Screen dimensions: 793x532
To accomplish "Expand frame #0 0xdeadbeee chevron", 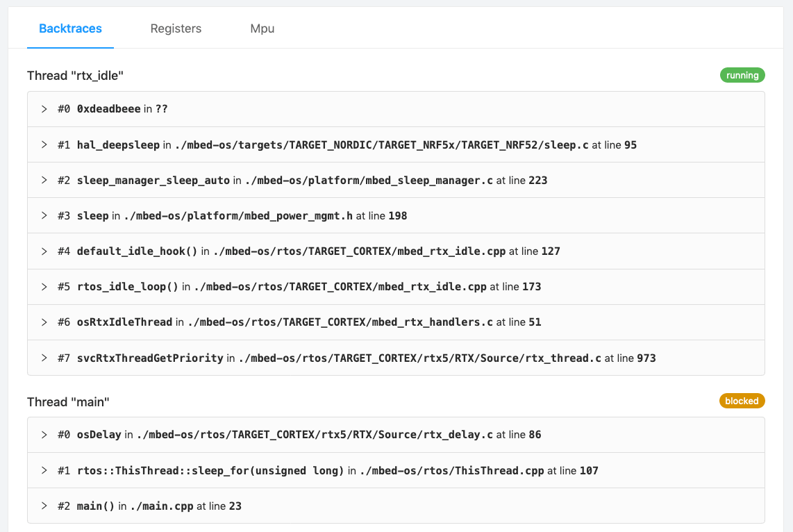I will pyautogui.click(x=44, y=109).
